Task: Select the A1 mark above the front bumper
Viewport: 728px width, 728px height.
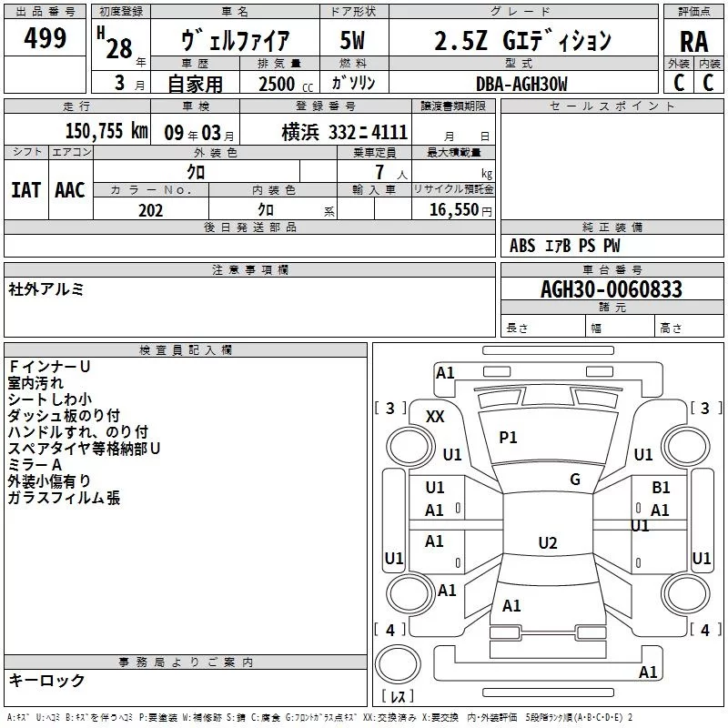Action: tap(445, 372)
